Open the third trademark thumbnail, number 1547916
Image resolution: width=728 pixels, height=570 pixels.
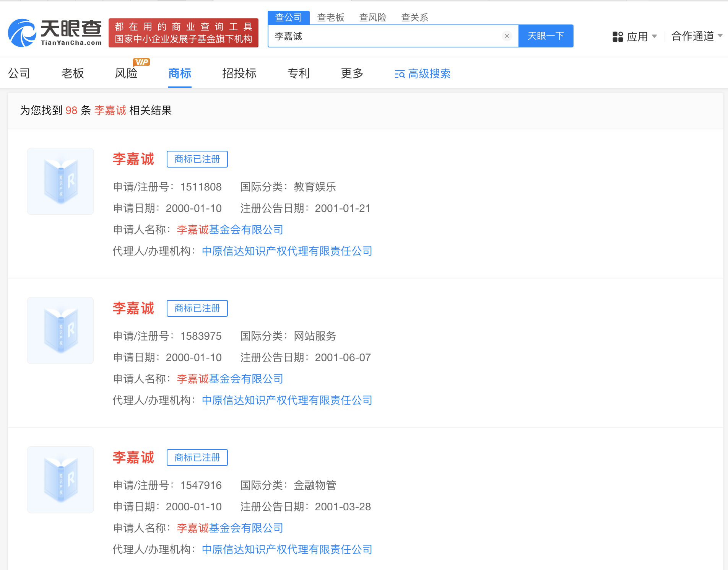(60, 480)
